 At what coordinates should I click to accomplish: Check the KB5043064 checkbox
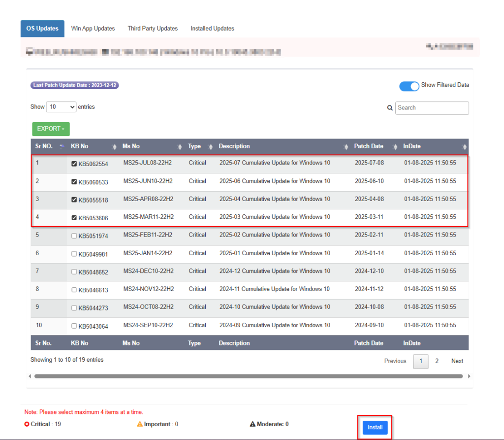pos(74,326)
